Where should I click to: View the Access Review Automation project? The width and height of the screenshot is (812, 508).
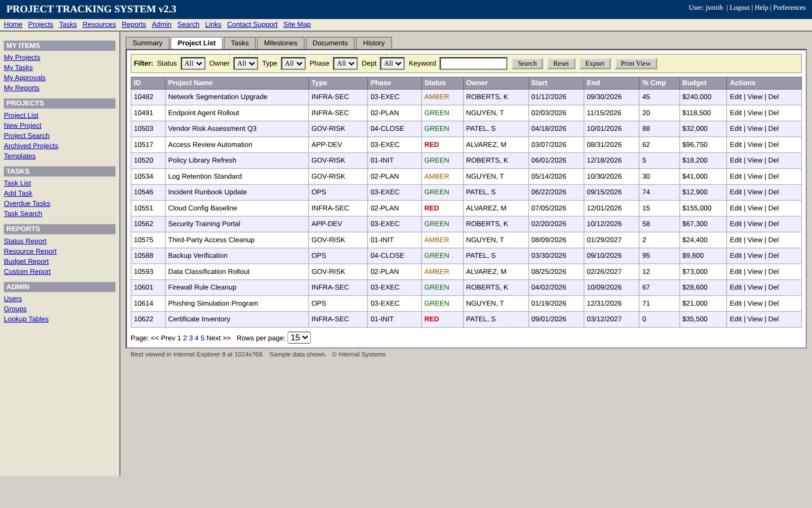[x=755, y=145]
